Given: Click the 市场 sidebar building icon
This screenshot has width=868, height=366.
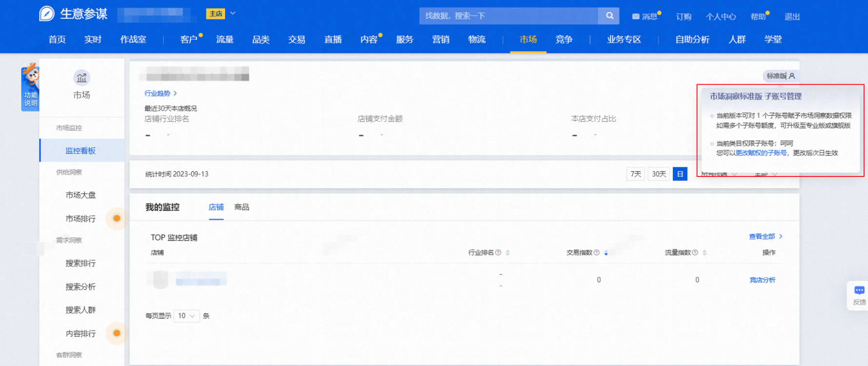Looking at the screenshot, I should (x=81, y=77).
